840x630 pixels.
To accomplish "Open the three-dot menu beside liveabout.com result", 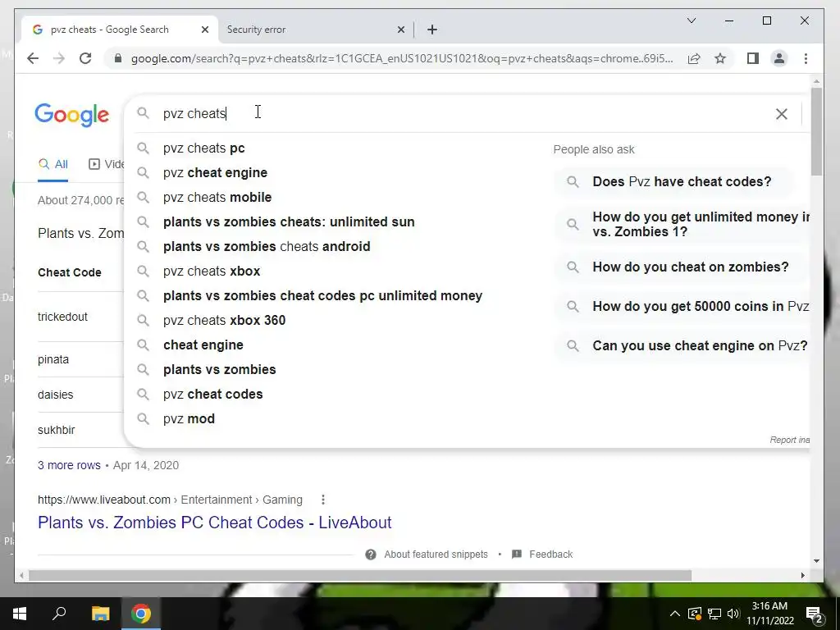I will tap(322, 500).
